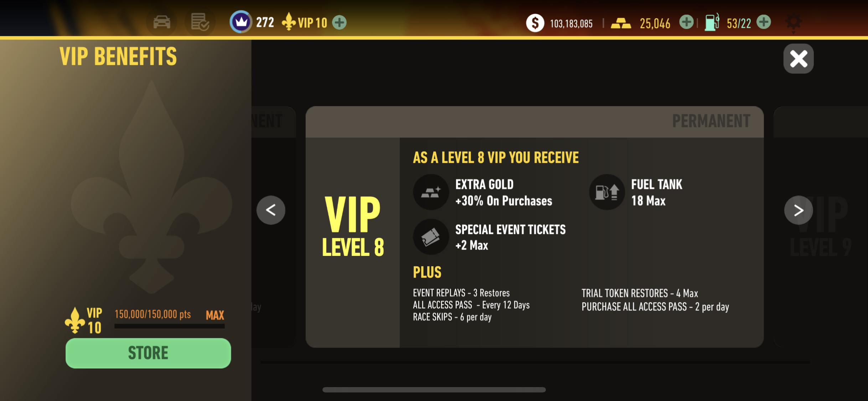Open the checklist tasks icon
Image resolution: width=868 pixels, height=401 pixels.
(x=200, y=22)
